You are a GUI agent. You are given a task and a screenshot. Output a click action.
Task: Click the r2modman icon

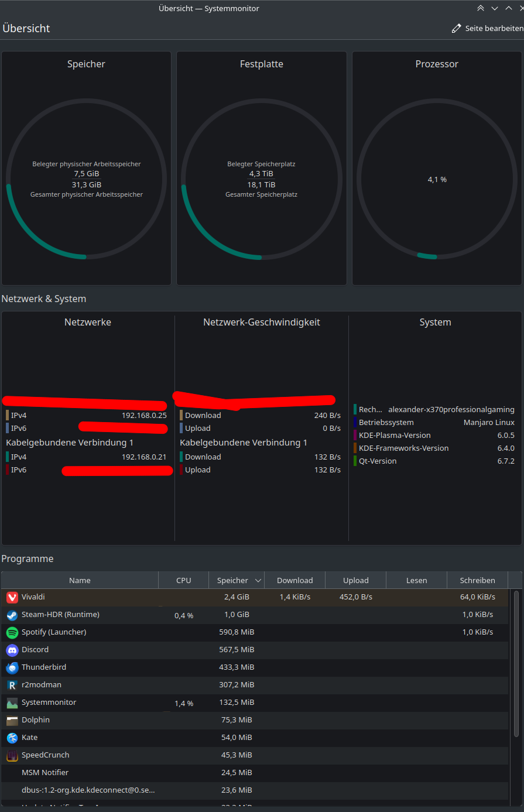(12, 686)
